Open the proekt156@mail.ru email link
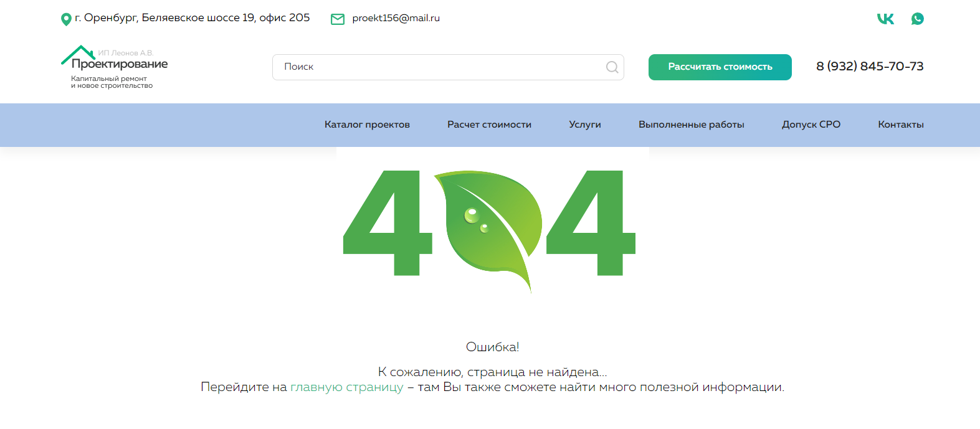The height and width of the screenshot is (429, 980). 396,18
